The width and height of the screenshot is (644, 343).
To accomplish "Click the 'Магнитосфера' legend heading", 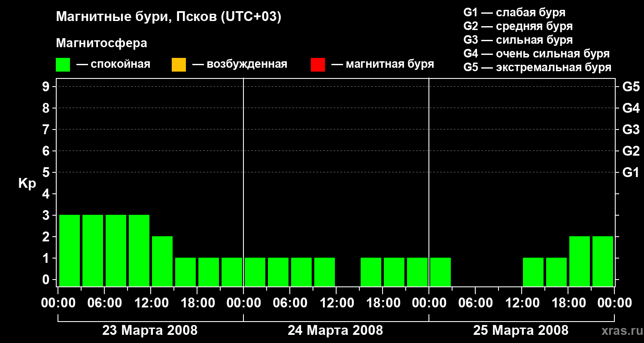I will coord(101,43).
